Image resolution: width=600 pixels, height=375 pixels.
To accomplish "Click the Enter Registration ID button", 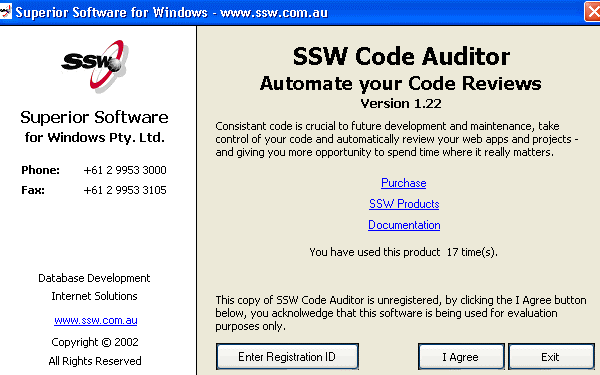I will pos(287,357).
